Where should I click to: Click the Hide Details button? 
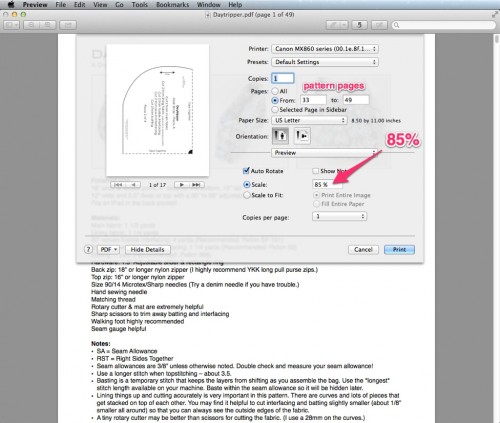pyautogui.click(x=147, y=250)
